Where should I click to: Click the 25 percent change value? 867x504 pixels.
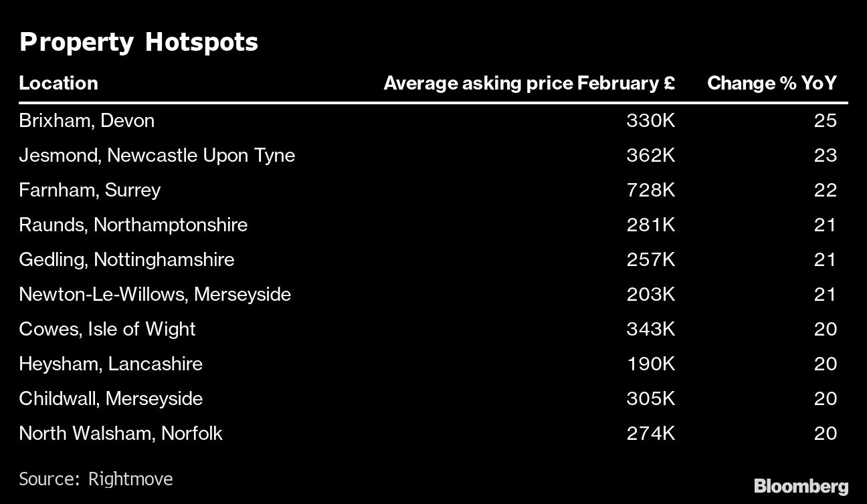pos(825,121)
